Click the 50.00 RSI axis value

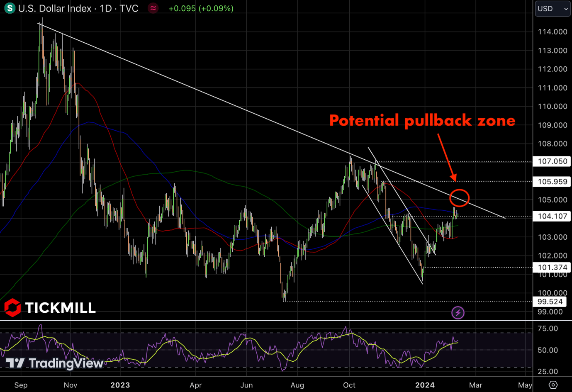click(x=548, y=350)
